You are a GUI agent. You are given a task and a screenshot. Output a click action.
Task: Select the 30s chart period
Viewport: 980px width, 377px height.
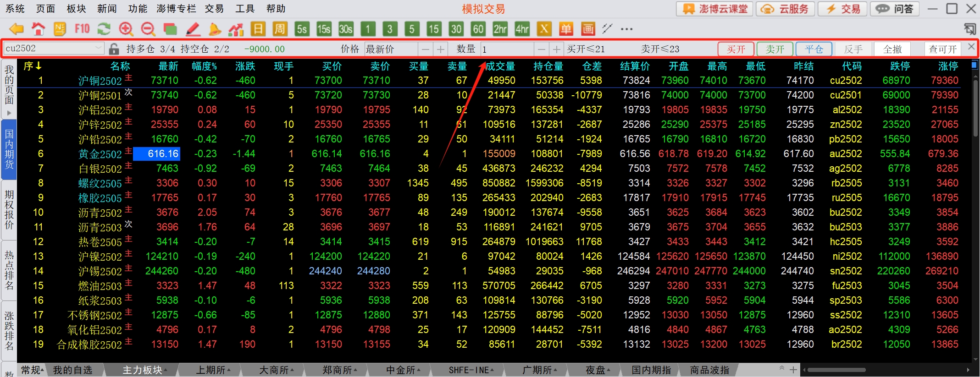346,29
